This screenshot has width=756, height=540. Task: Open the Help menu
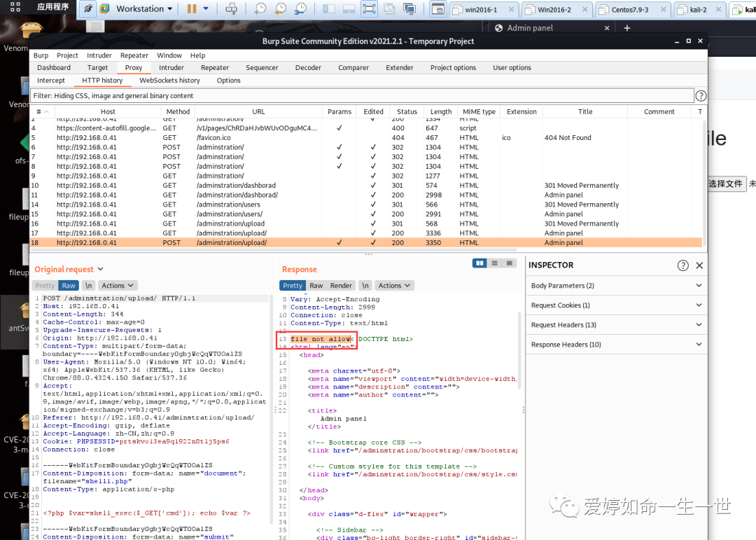(x=197, y=55)
